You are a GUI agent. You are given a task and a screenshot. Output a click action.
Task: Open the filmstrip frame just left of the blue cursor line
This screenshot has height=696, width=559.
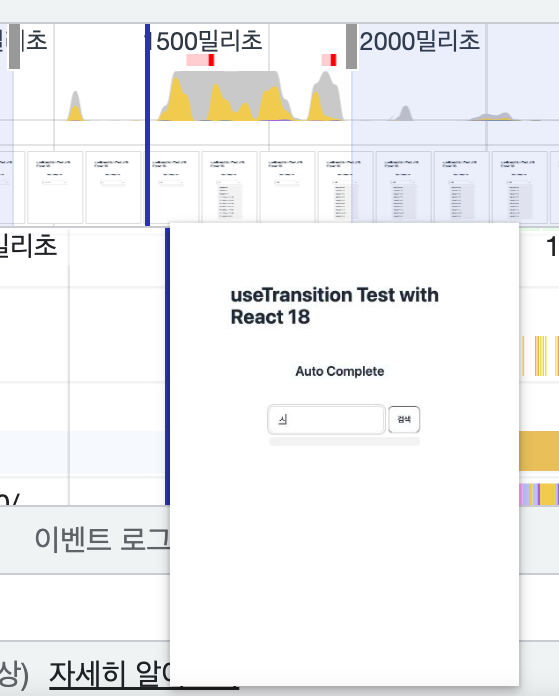[x=113, y=187]
